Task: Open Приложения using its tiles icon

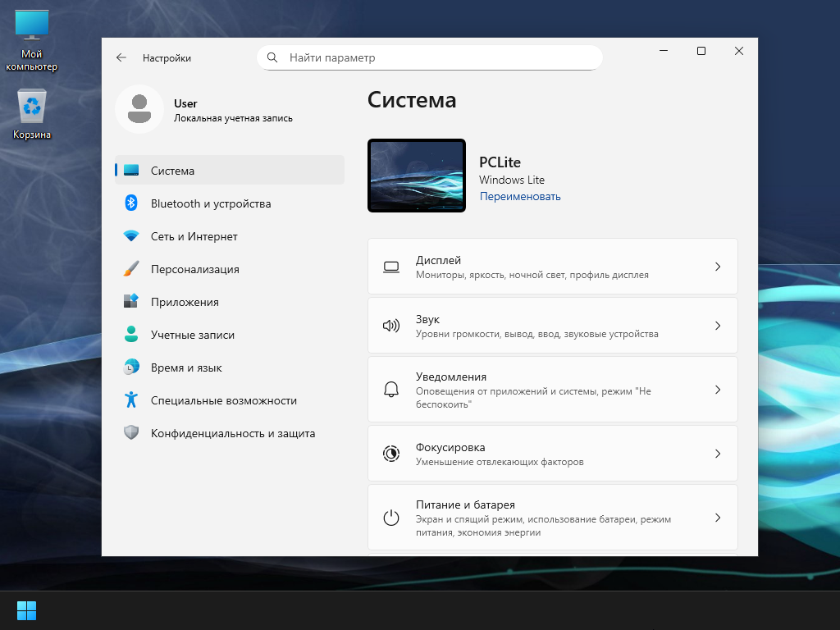Action: (x=131, y=301)
